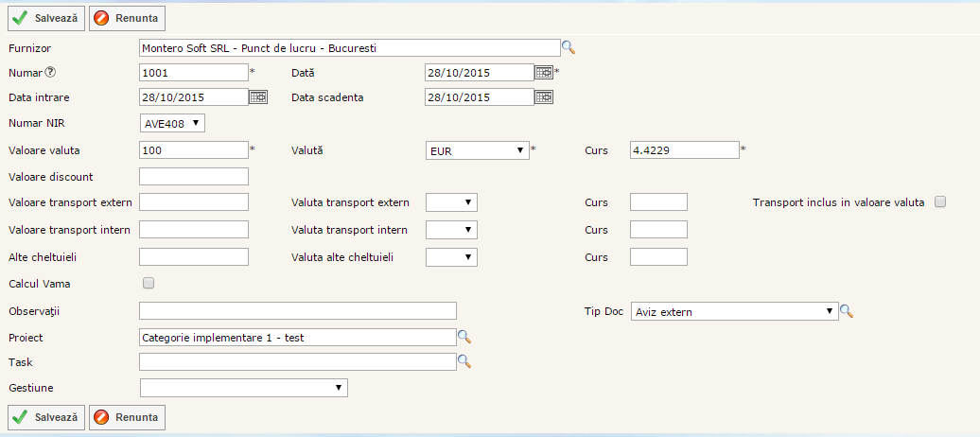
Task: Click into the Observații text field
Action: [298, 311]
